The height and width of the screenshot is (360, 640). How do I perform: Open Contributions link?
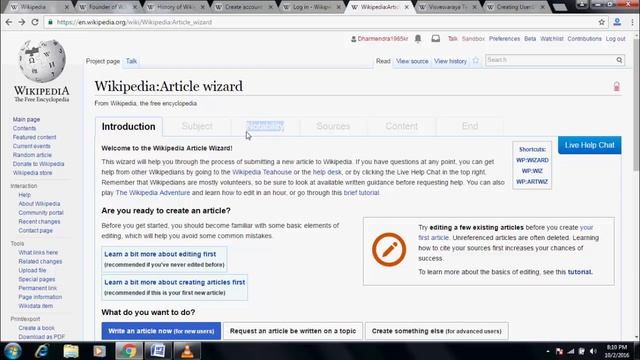click(584, 39)
